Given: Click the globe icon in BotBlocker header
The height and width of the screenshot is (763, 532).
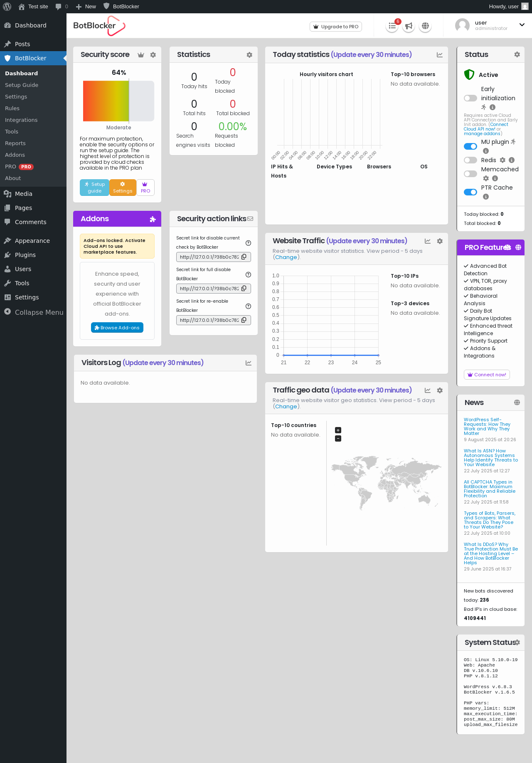Looking at the screenshot, I should [425, 26].
